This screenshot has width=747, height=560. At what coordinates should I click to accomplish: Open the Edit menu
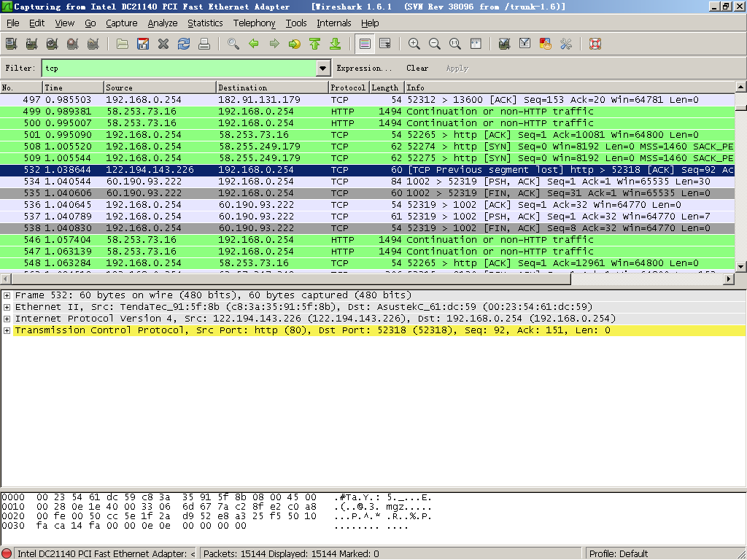(36, 23)
